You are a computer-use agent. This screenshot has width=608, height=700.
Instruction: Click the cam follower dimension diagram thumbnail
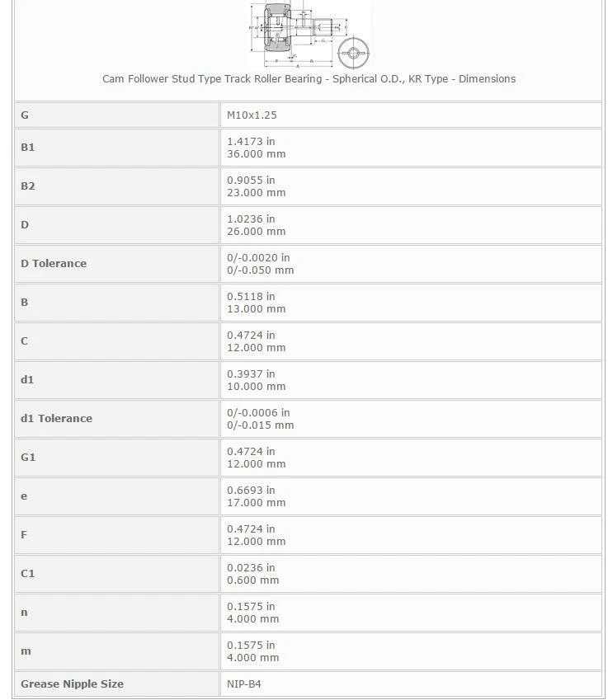(309, 35)
